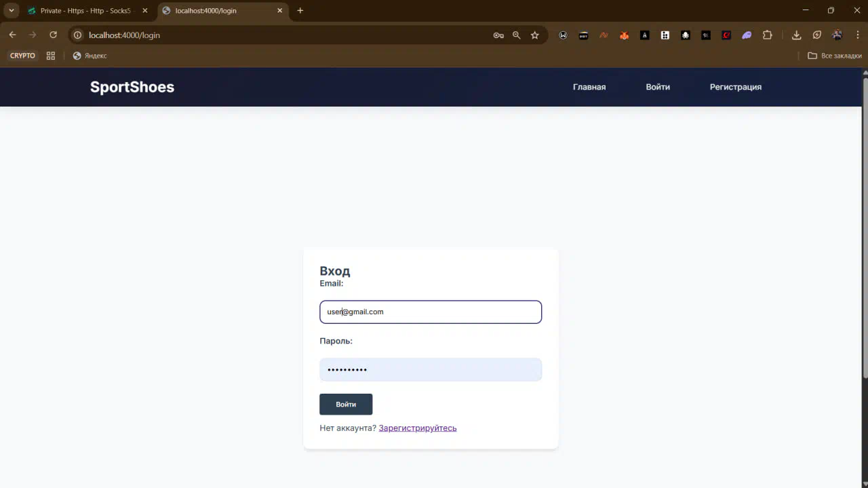
Task: Click the site information icon
Action: (x=78, y=35)
